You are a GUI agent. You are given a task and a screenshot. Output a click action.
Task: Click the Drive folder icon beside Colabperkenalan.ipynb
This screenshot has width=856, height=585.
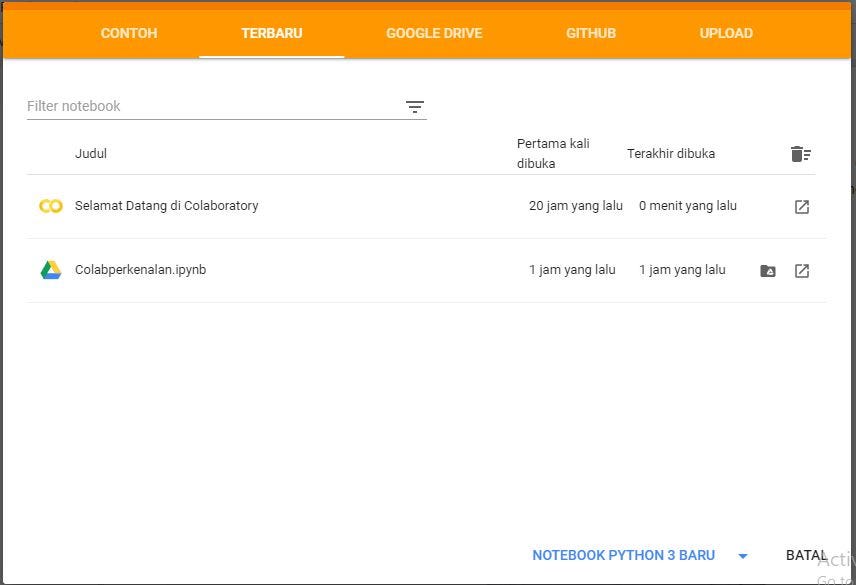tap(767, 270)
